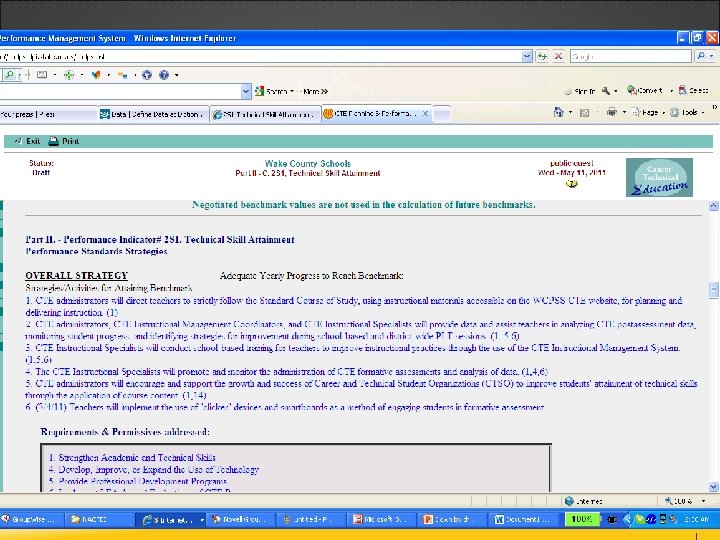720x540 pixels.
Task: Click into the Google search box
Action: click(x=630, y=56)
